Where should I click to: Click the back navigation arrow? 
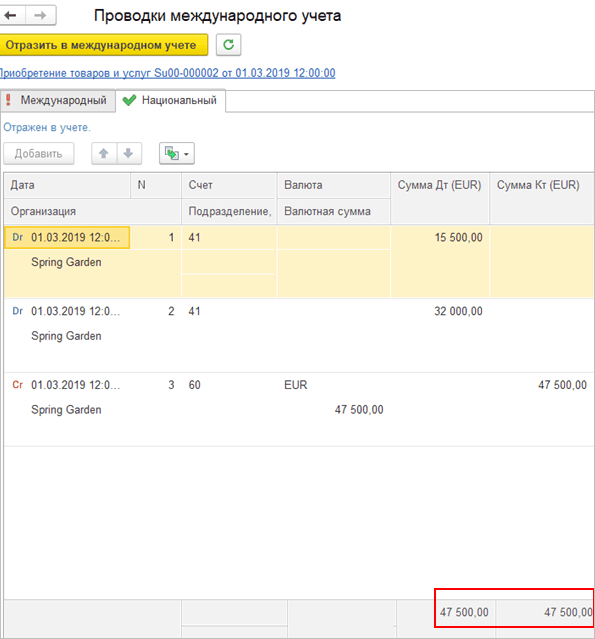click(x=11, y=15)
